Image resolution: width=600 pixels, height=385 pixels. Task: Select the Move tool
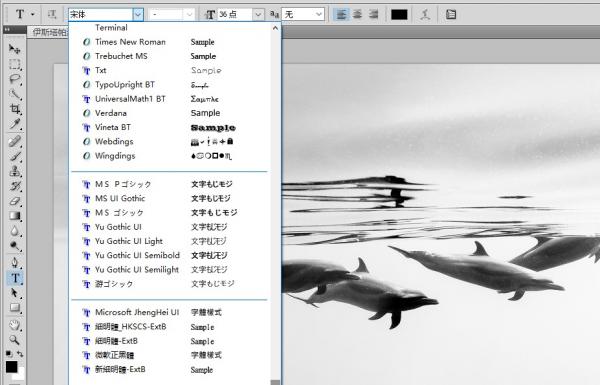(15, 49)
